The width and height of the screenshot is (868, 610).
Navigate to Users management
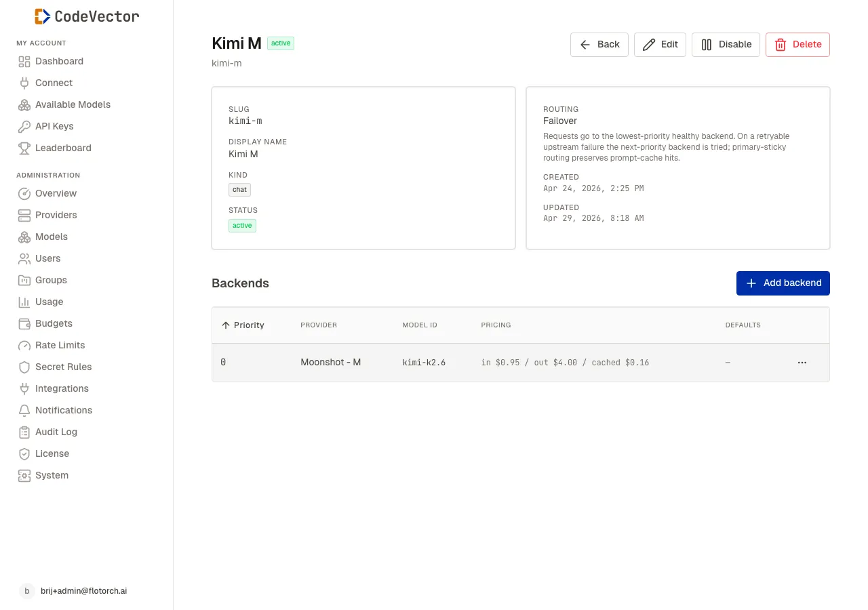(x=48, y=258)
